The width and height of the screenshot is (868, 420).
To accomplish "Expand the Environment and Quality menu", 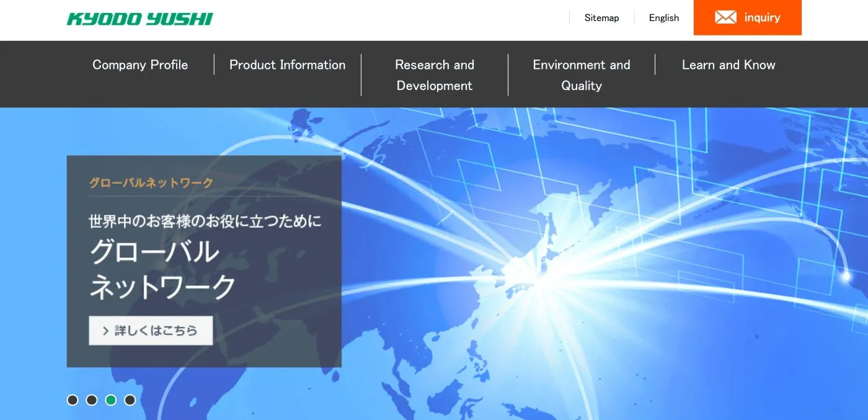I will pos(581,75).
